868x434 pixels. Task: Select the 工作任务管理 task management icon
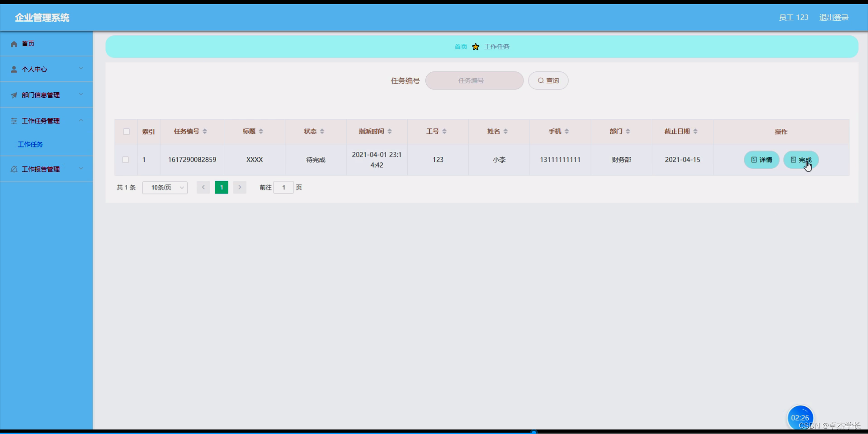coord(14,121)
